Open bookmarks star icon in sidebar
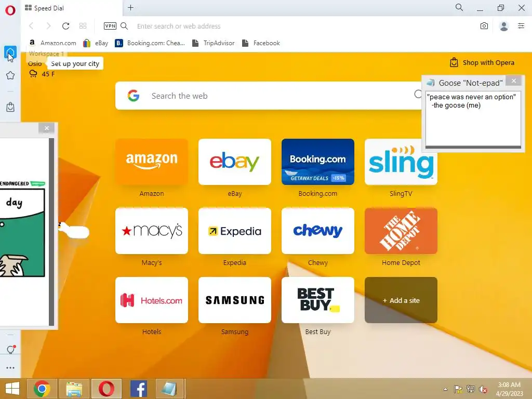Image resolution: width=532 pixels, height=399 pixels. 10,75
